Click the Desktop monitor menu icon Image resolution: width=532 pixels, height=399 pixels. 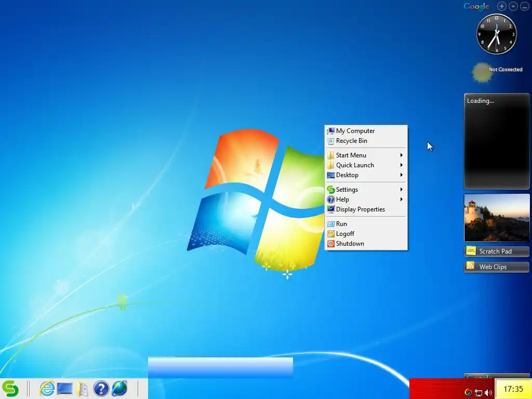[x=331, y=175]
